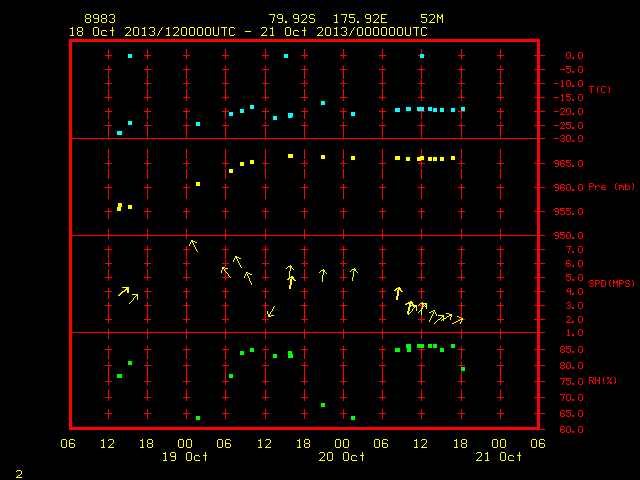The image size is (640, 480).
Task: Select the RH(%) humidity axis label
Action: point(602,380)
